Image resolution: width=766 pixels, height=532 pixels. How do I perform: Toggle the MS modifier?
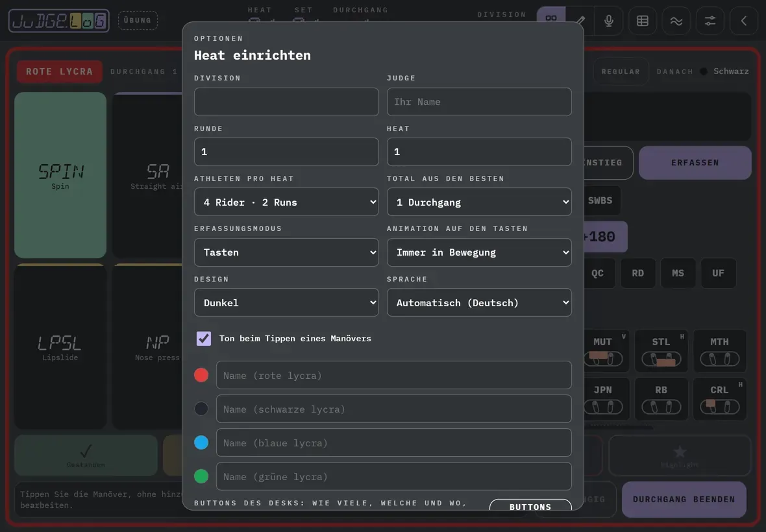[678, 273]
